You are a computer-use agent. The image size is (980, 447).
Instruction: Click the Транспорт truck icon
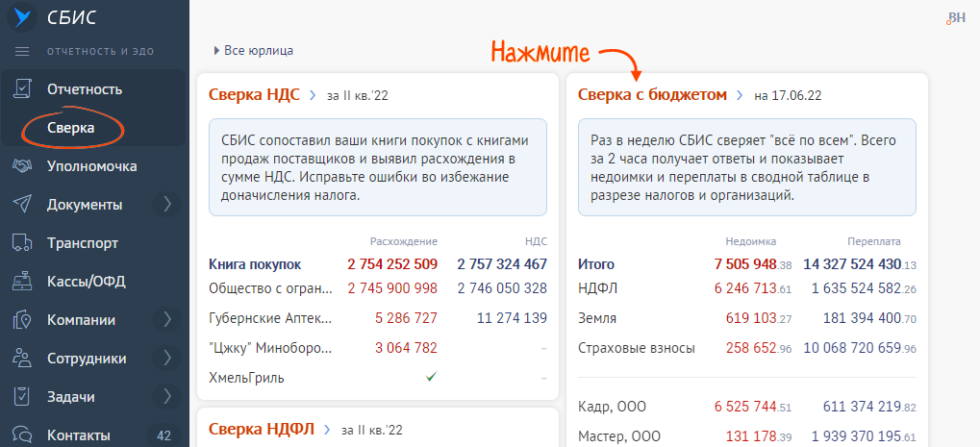click(x=22, y=243)
